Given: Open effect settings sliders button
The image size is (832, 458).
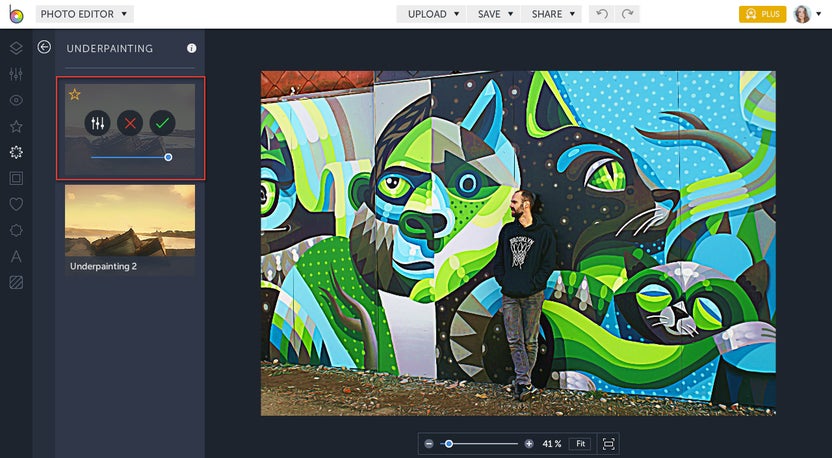Looking at the screenshot, I should click(98, 124).
